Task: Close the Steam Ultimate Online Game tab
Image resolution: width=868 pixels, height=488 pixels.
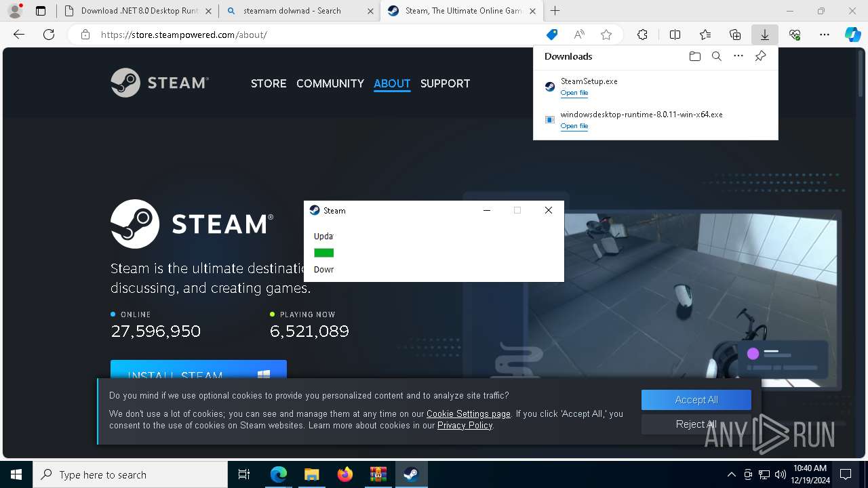Action: point(531,11)
